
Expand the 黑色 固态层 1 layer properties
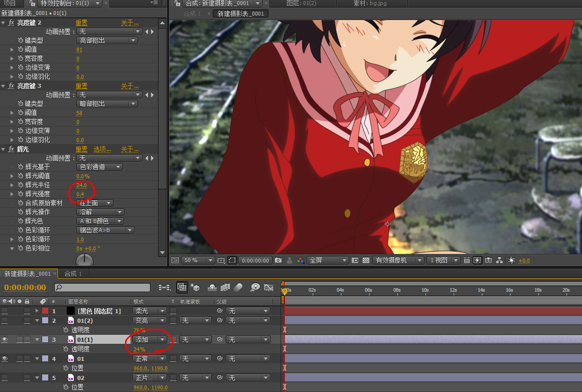36,311
